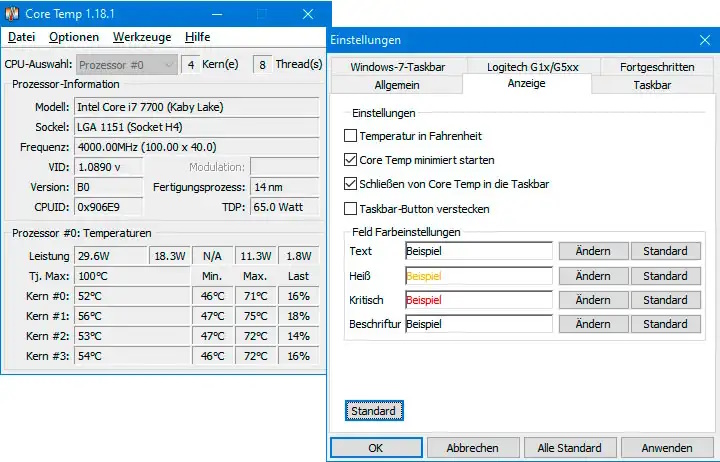Reset Kritisch color with its Standard button
This screenshot has height=462, width=720.
pyautogui.click(x=665, y=300)
